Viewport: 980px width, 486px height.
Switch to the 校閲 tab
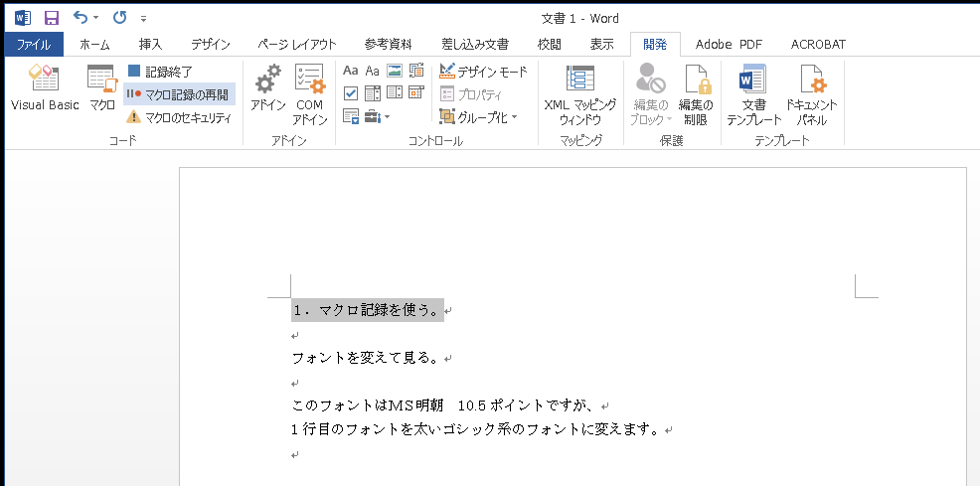[550, 45]
